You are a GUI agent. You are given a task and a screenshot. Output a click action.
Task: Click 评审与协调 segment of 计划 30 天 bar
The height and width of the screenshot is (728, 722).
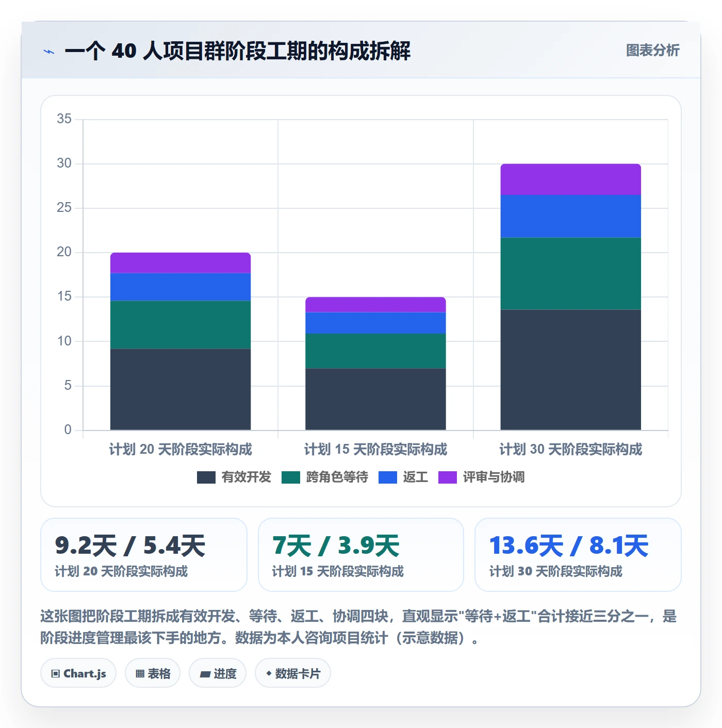point(571,179)
